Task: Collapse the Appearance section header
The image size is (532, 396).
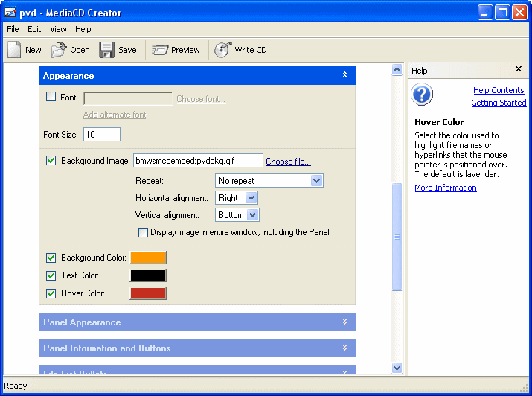Action: tap(196, 76)
